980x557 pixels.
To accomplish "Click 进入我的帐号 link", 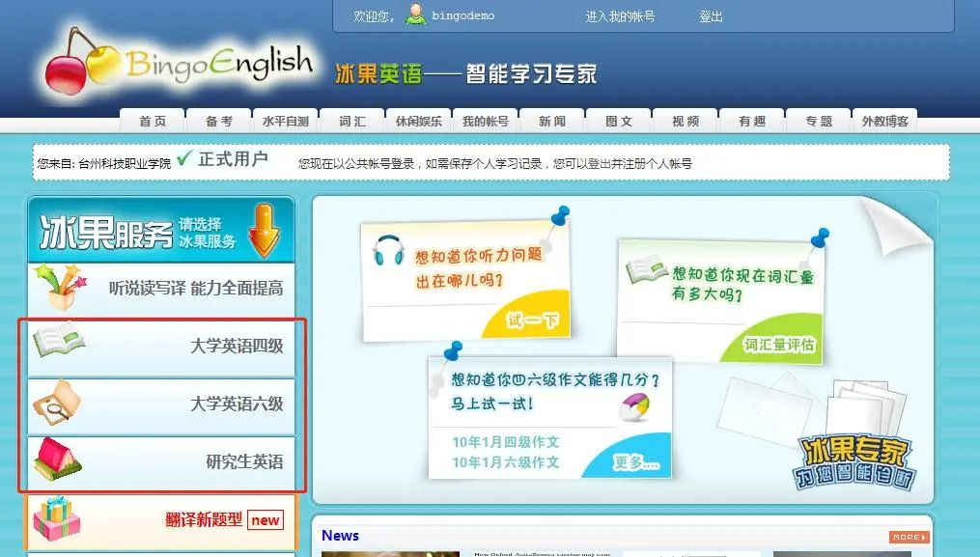I will coord(620,16).
